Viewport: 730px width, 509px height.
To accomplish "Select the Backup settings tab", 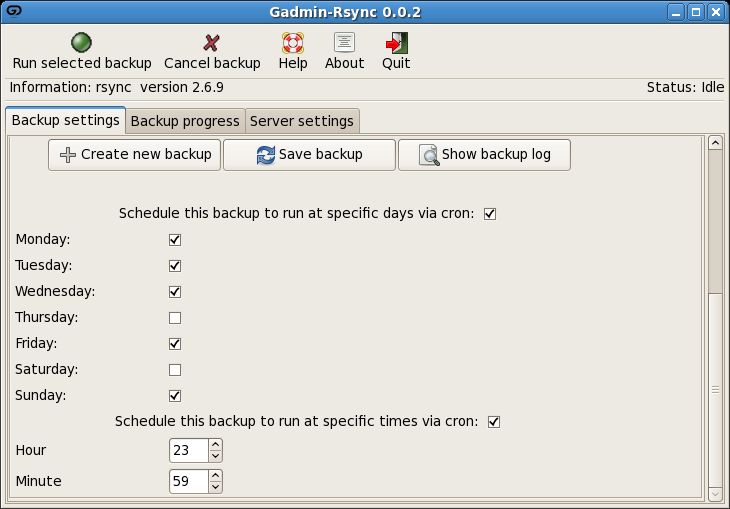I will (66, 120).
